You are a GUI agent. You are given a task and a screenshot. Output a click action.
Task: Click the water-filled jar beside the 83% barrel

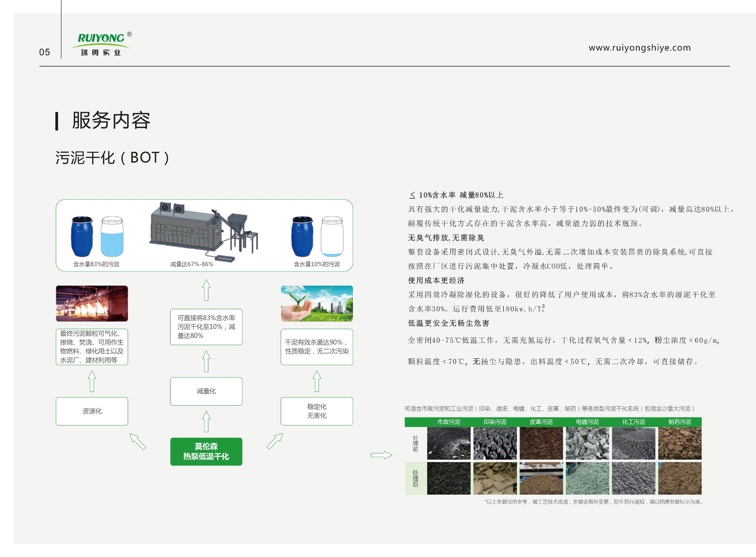pos(112,236)
